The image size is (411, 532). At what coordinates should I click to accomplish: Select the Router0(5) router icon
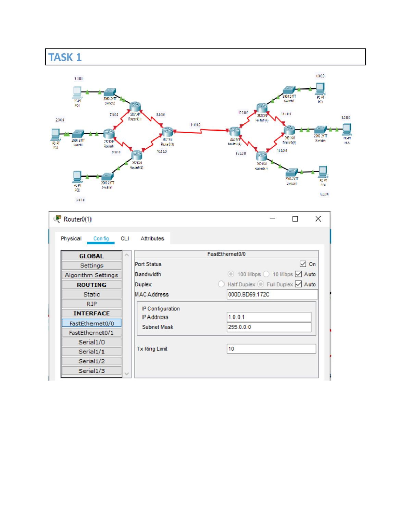coord(262,108)
